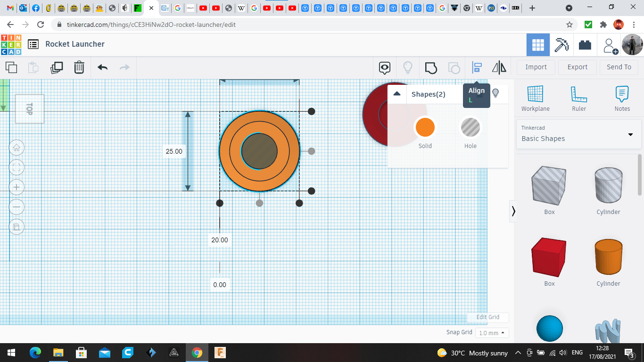Set shape mode to Hole
Viewport: 644px width, 362px height.
coord(470,128)
